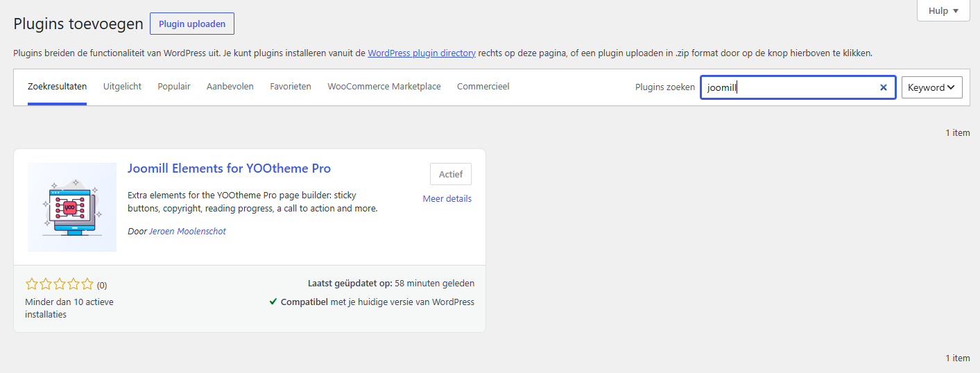Image resolution: width=980 pixels, height=373 pixels.
Task: Click the bottom '1 item' count text
Action: coord(958,358)
